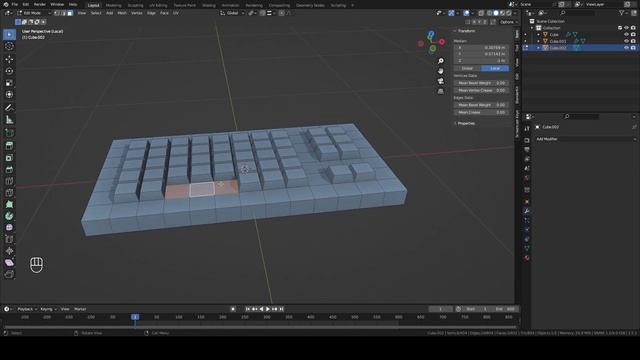Screen dimensions: 640x360
Task: Open the Edit Mode dropdown
Action: click(x=33, y=13)
